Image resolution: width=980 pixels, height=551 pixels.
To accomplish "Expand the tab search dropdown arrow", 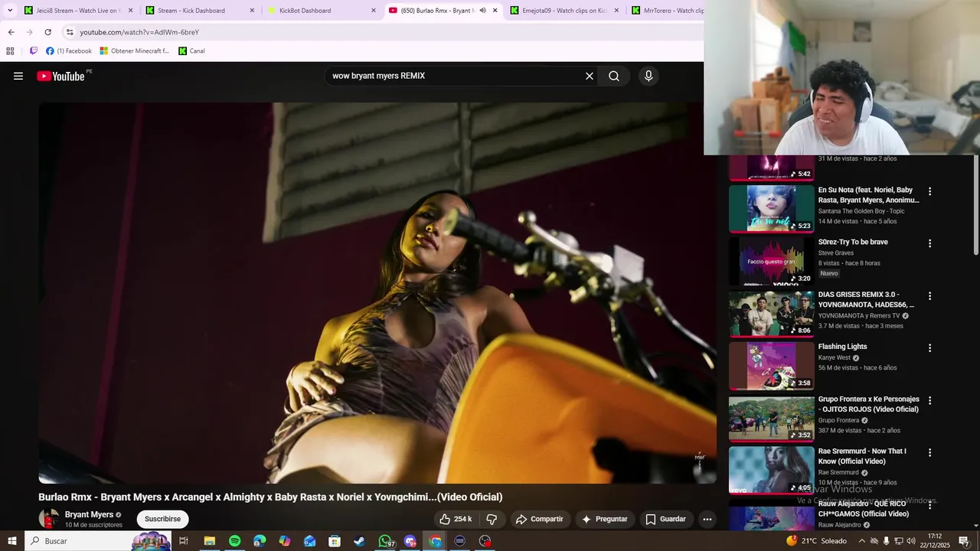I will (10, 11).
